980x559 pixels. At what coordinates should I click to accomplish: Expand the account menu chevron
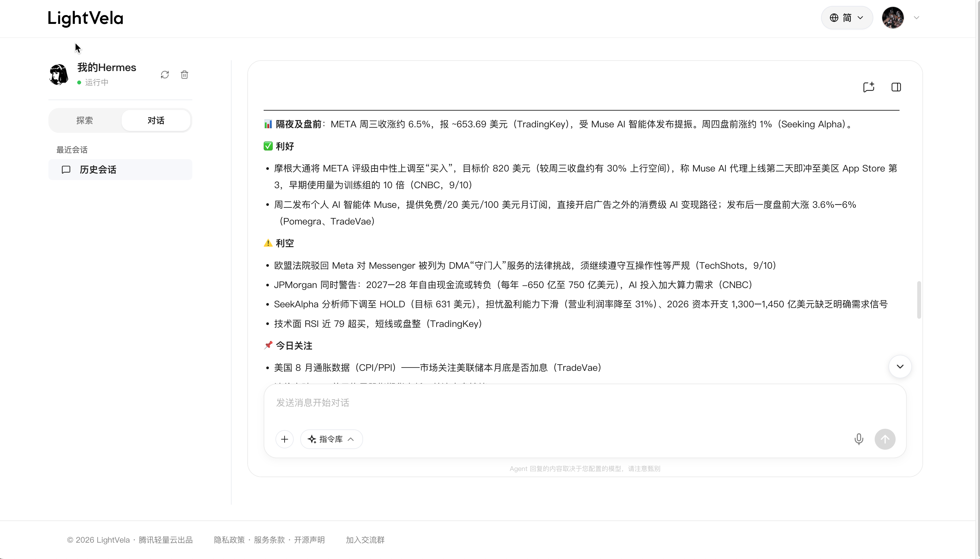[916, 18]
